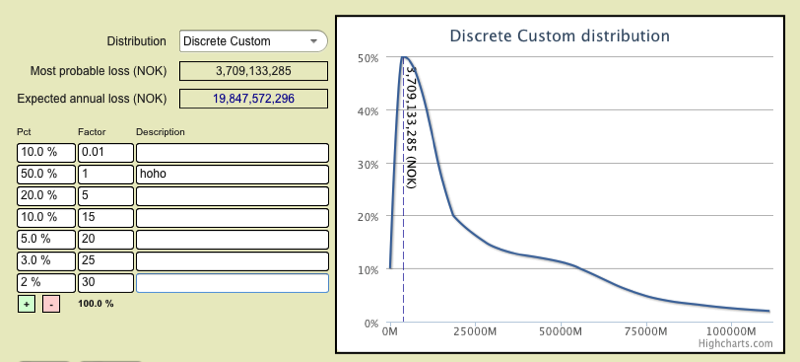Edit the Factor field containing 0.01
This screenshot has width=800, height=362.
[x=106, y=152]
